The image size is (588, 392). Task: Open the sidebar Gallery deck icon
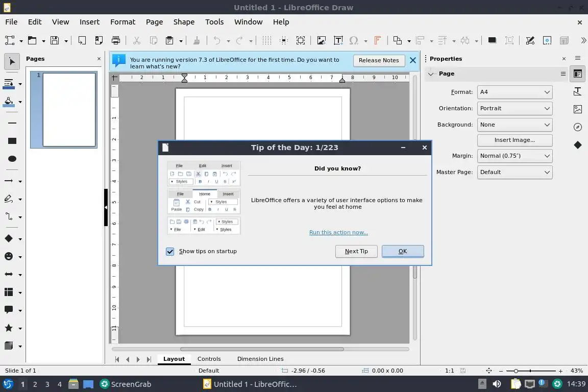point(578,109)
